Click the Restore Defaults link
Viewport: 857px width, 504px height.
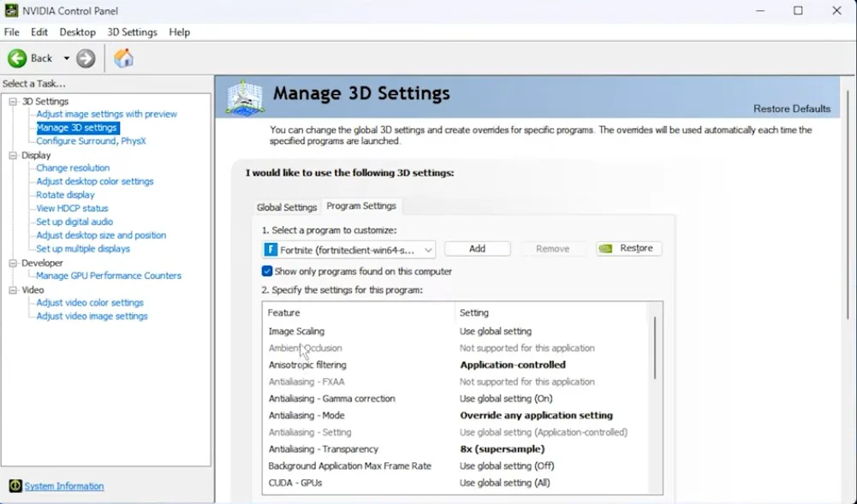[x=791, y=109]
